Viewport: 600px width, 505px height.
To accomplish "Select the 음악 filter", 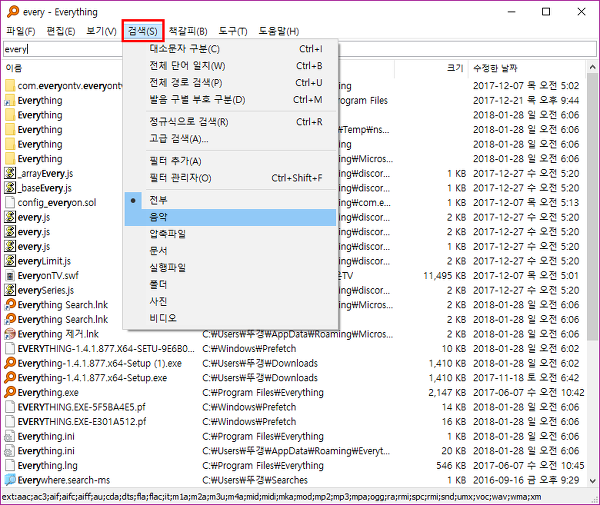I will pos(230,217).
